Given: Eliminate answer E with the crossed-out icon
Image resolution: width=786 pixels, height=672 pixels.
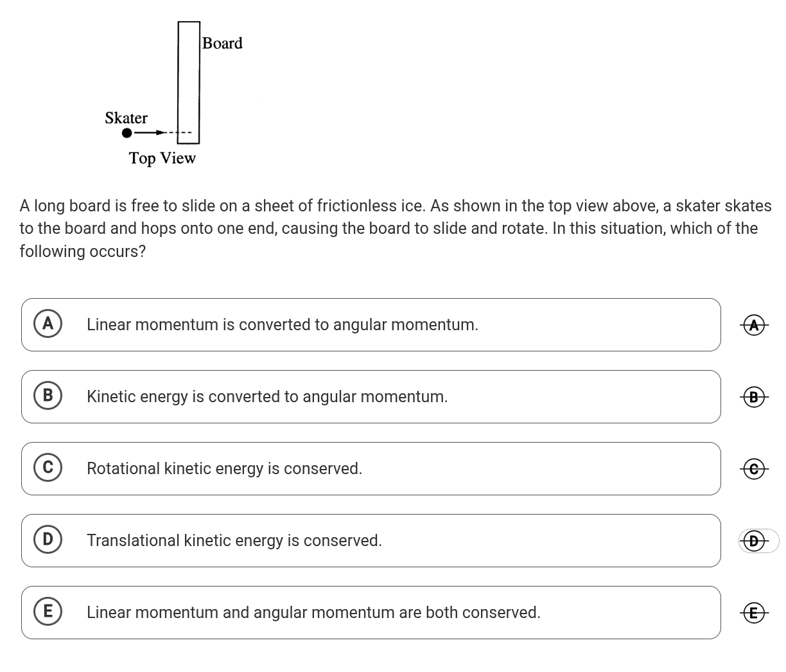Looking at the screenshot, I should click(x=755, y=613).
